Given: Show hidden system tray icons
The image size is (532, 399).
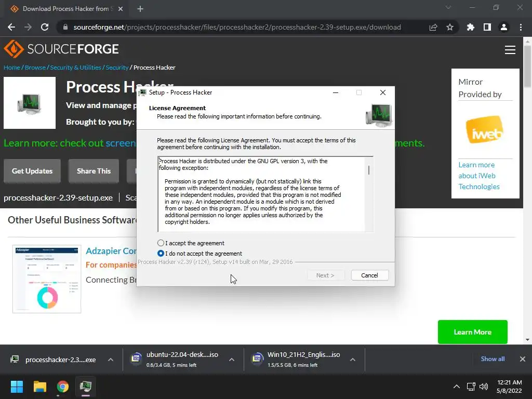Looking at the screenshot, I should (x=457, y=387).
